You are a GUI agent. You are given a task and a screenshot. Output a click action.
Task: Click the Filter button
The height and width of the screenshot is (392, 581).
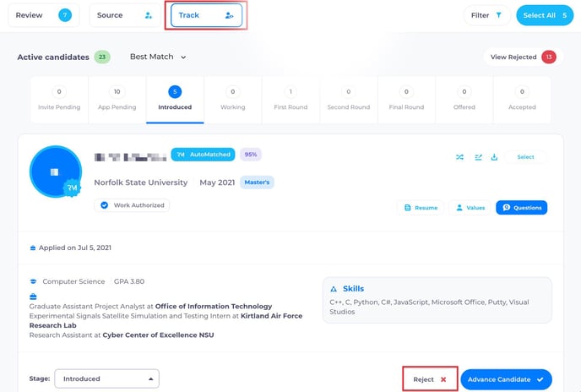point(487,15)
